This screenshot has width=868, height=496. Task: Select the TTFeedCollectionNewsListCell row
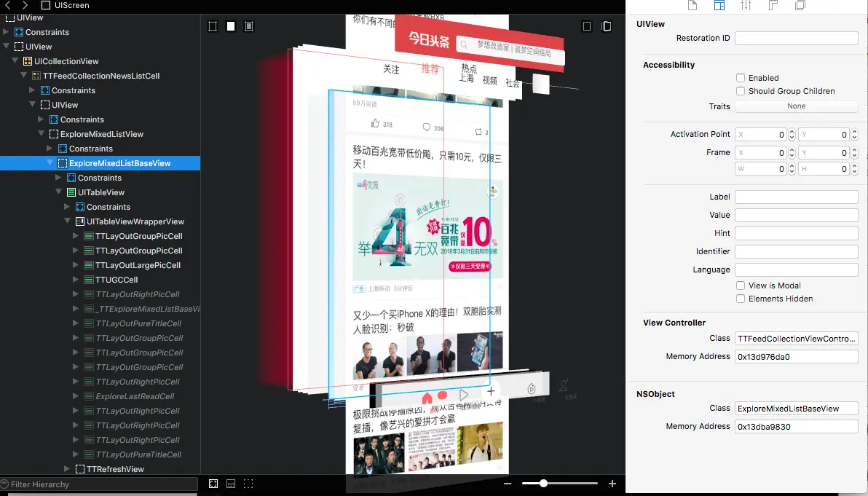click(100, 76)
